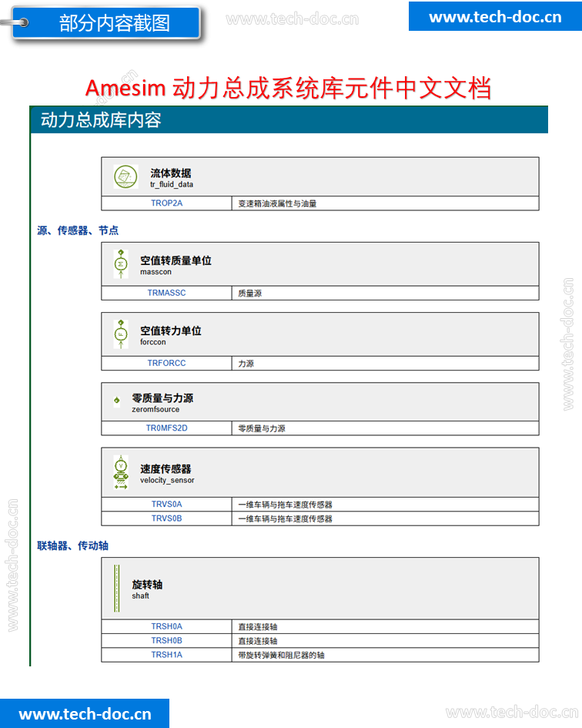The image size is (582, 728).
Task: Click the 空值转质量单位 component title
Action: (x=176, y=260)
